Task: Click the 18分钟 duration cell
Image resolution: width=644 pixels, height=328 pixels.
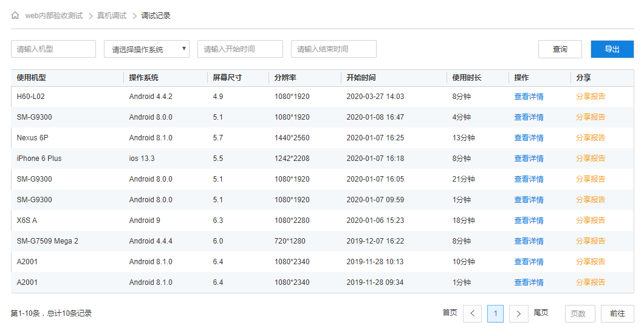Action: 464,220
